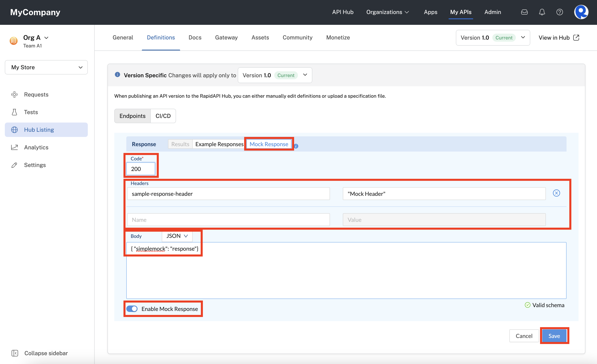Open the inbox tray icon
Image resolution: width=597 pixels, height=364 pixels.
(x=524, y=12)
